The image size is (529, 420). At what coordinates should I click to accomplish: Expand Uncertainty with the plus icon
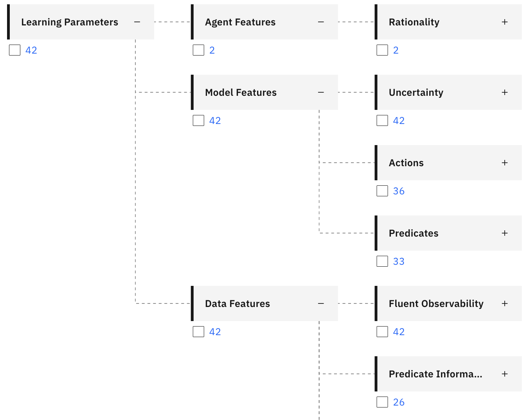pyautogui.click(x=505, y=93)
